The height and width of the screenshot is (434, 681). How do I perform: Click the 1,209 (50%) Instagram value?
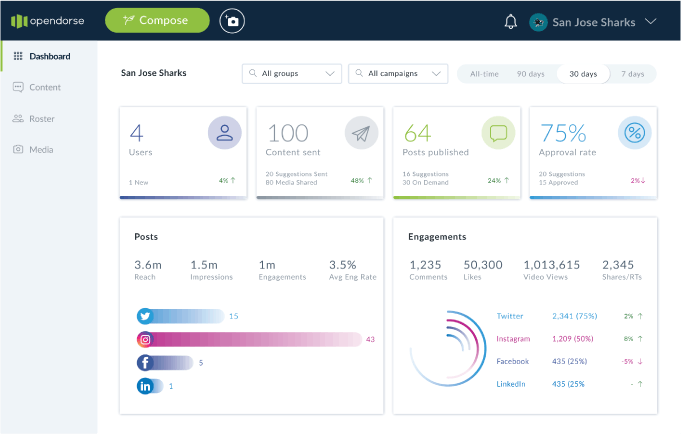click(572, 338)
